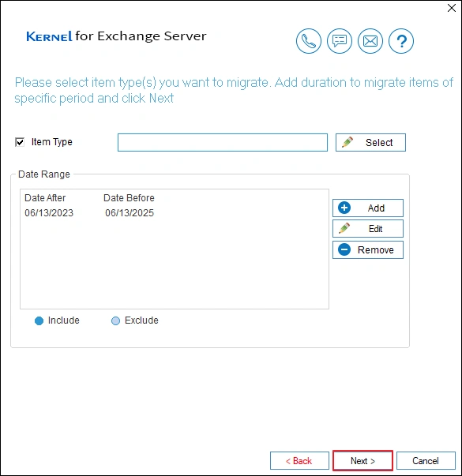The image size is (462, 476).
Task: Click the 06/13/2025 Date Before value
Action: [x=130, y=213]
